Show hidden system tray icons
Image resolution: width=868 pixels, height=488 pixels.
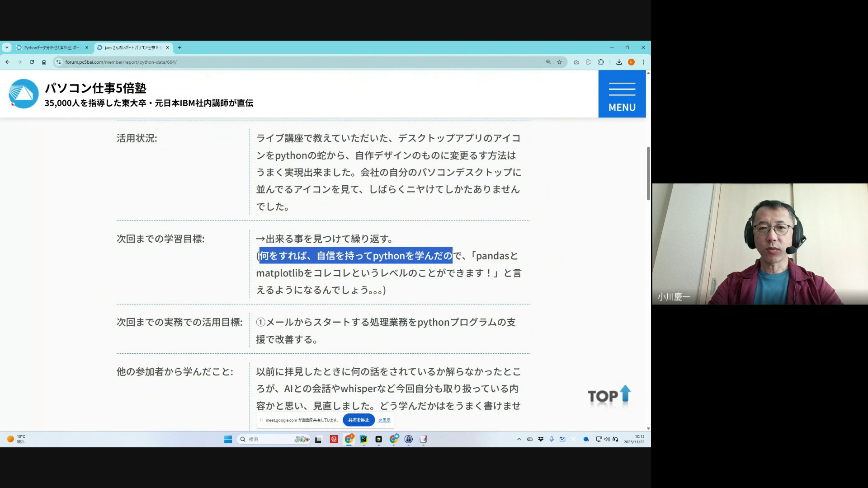coord(519,439)
